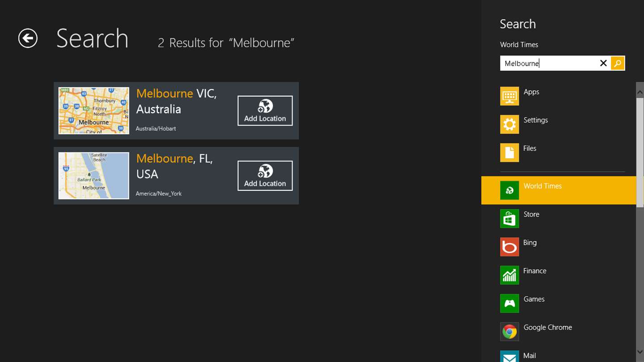Select the Melbourne, FL, USA result title

(174, 166)
